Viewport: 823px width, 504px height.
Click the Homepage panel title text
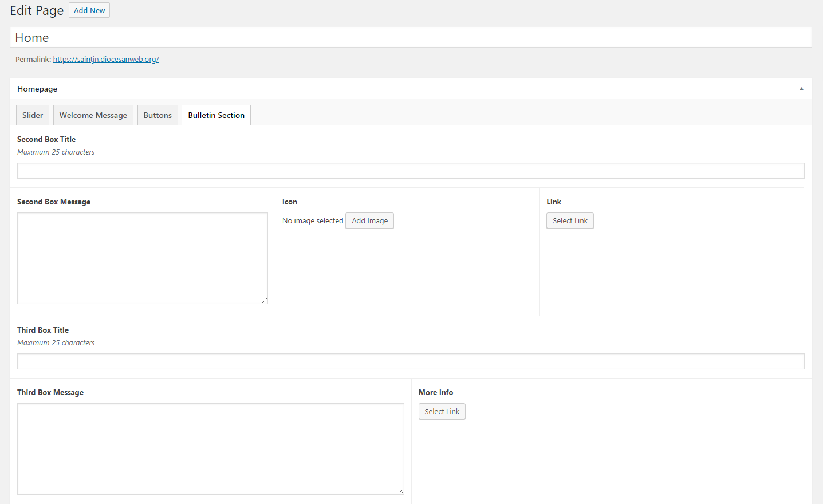[37, 89]
